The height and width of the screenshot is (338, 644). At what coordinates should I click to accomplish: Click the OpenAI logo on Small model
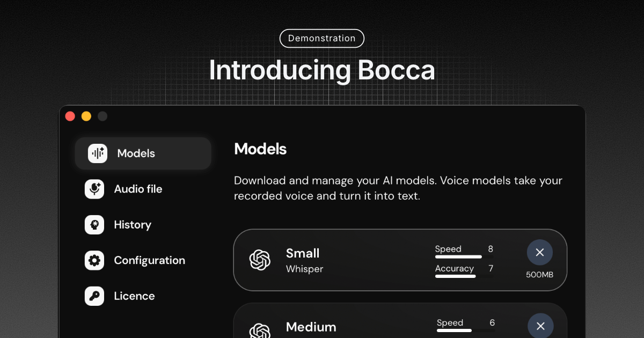click(x=260, y=260)
